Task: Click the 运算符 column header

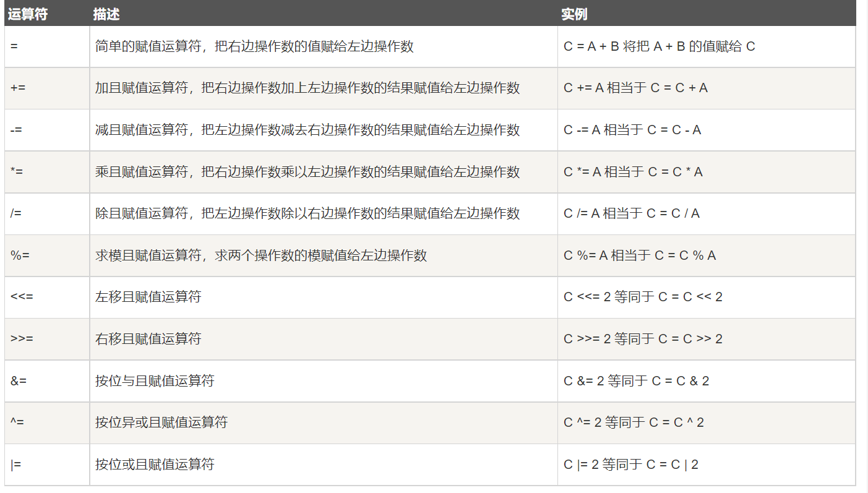Action: tap(28, 14)
